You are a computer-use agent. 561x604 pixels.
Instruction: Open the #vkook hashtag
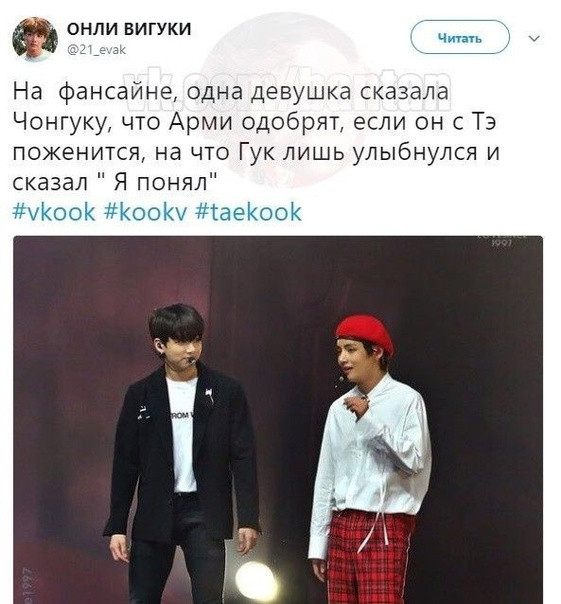pos(54,212)
